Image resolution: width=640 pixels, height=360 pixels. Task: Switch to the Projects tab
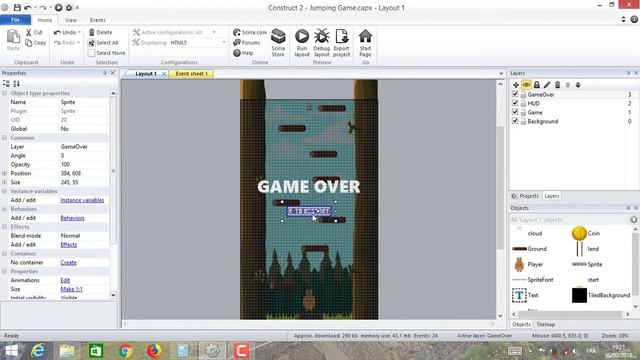[x=525, y=196]
